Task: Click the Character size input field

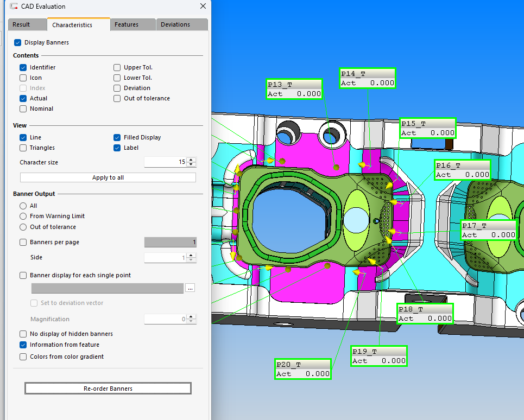Action: [166, 162]
